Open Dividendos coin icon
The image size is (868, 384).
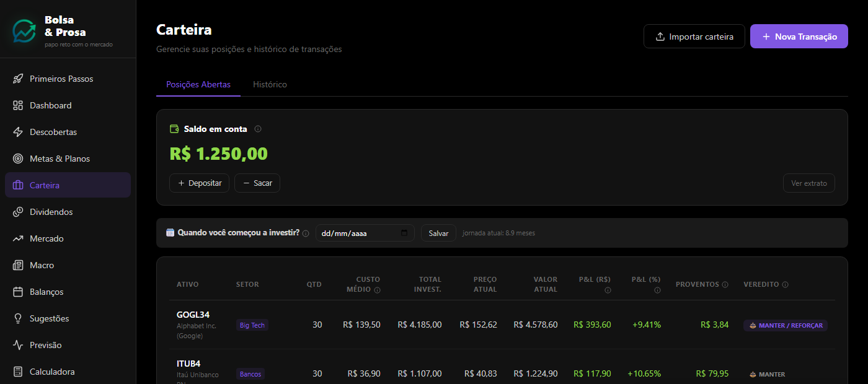coord(18,212)
